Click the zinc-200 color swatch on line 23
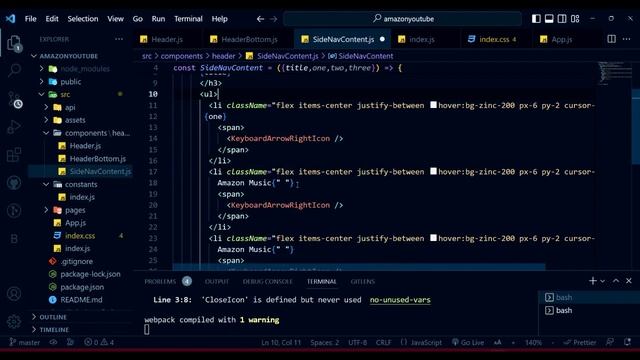 (433, 238)
